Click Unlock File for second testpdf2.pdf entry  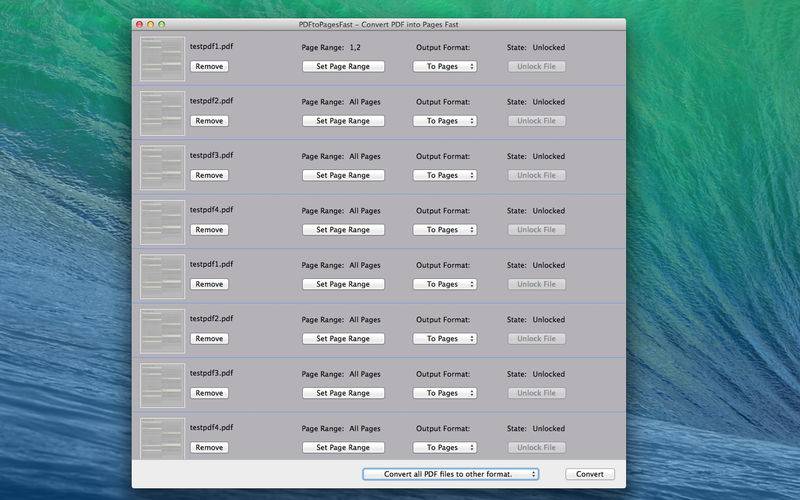pyautogui.click(x=536, y=339)
